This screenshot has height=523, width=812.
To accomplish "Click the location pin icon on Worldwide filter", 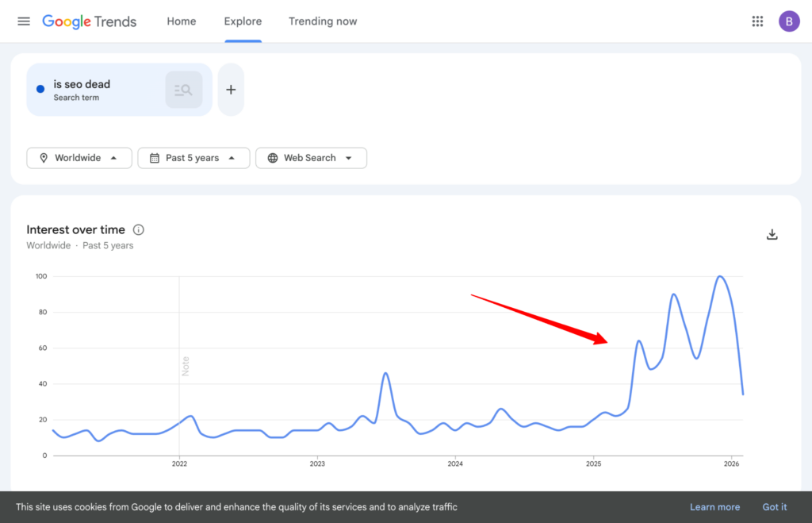I will pyautogui.click(x=44, y=158).
